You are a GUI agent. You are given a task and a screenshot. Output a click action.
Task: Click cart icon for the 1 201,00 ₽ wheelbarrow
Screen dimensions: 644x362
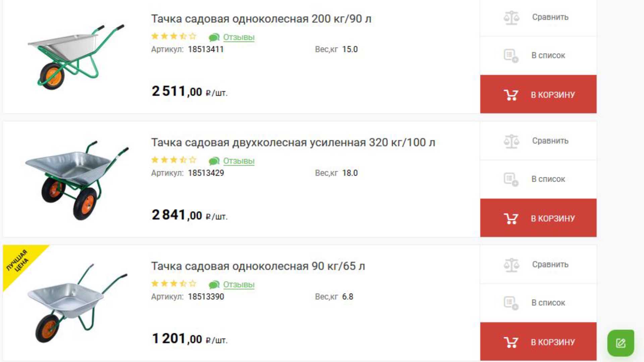[x=511, y=342]
